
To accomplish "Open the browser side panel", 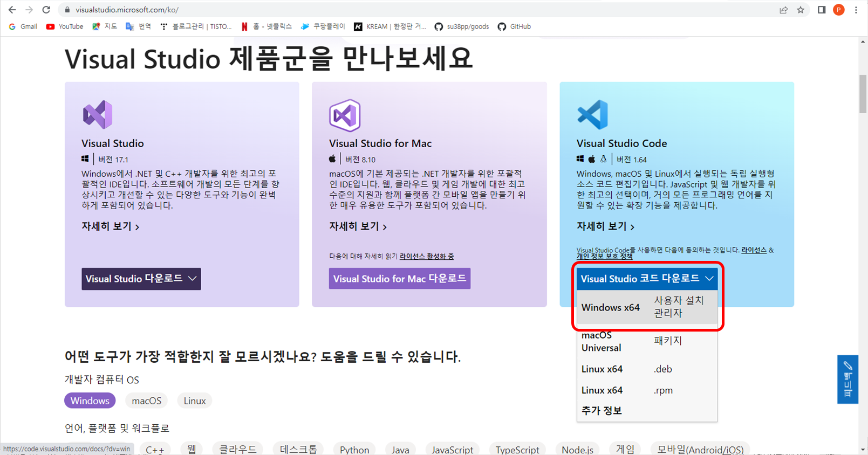I will click(x=822, y=10).
